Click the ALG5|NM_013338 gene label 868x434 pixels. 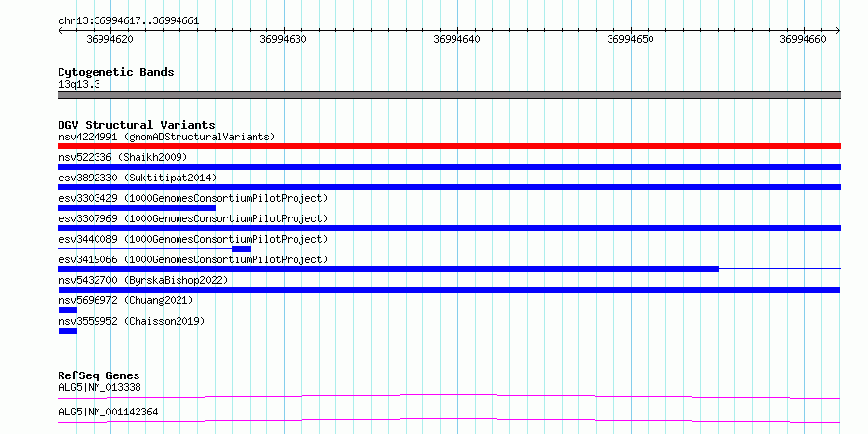coord(99,387)
